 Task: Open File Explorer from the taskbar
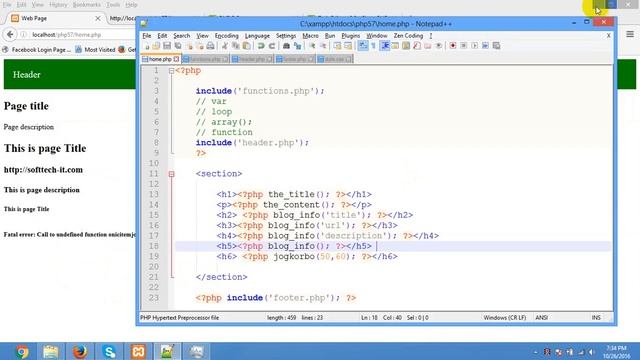[x=51, y=351]
